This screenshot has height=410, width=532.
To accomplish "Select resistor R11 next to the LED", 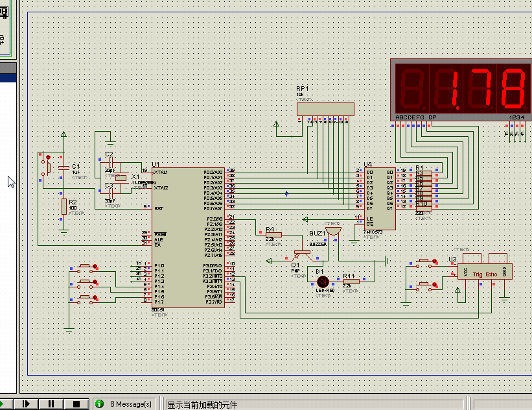I will (x=351, y=282).
